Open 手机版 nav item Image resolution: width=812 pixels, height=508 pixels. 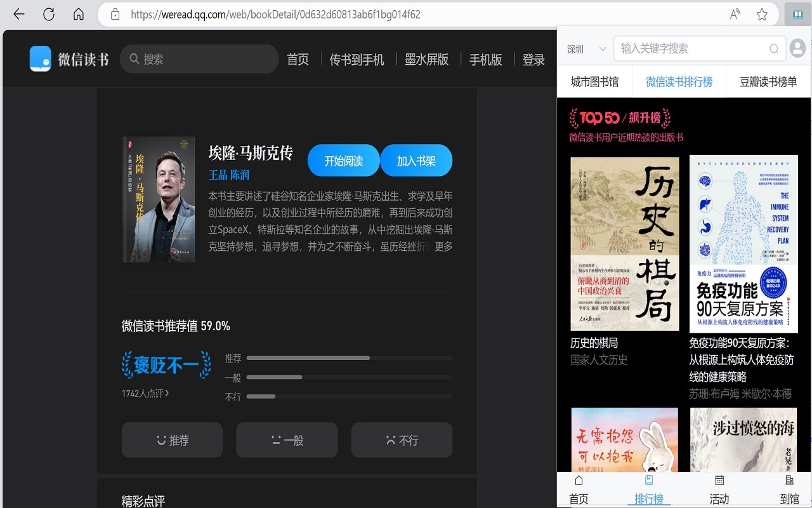(485, 59)
